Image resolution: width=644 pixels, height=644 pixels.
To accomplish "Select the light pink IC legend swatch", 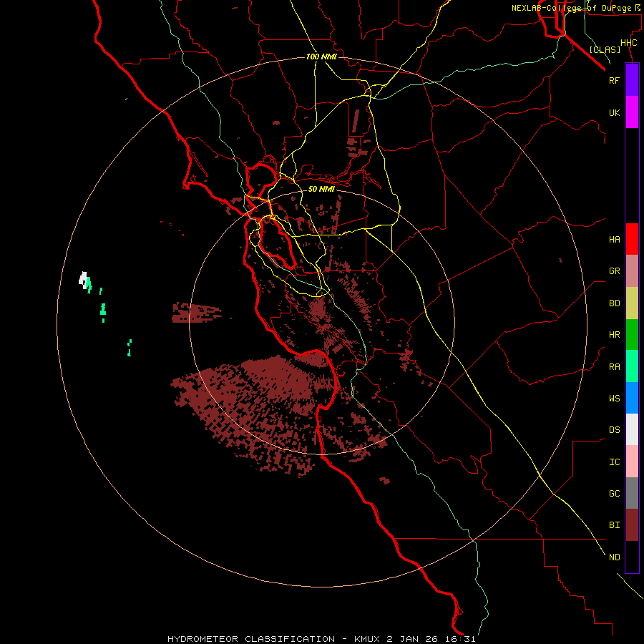I will click(x=632, y=462).
